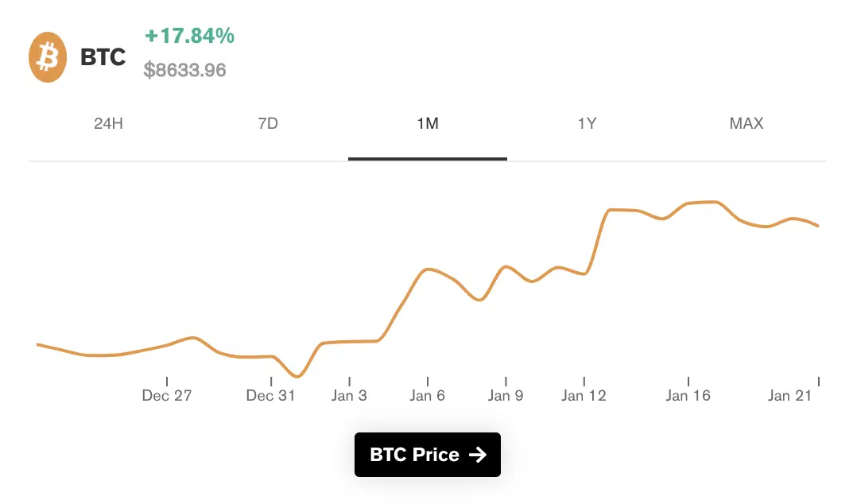Click the orange Bitcoin logo icon
The image size is (857, 504).
(x=48, y=57)
